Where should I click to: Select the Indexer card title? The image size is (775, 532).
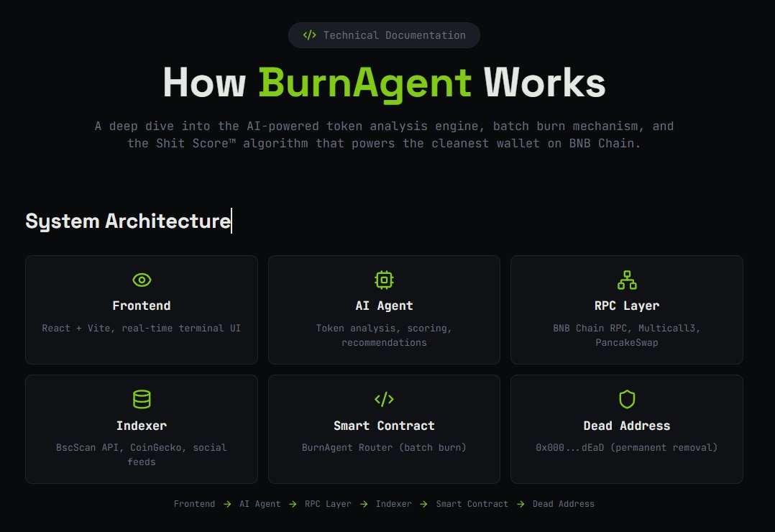(x=142, y=426)
